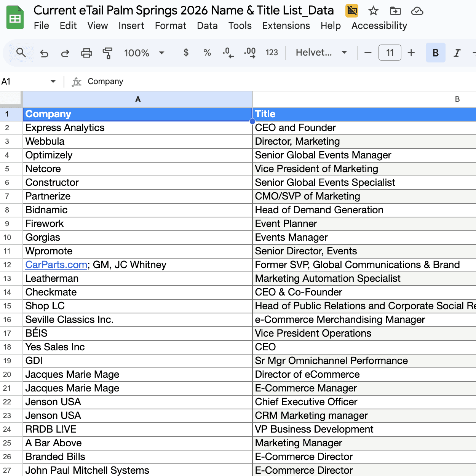
Task: Open the zoom level dropdown
Action: pyautogui.click(x=144, y=53)
